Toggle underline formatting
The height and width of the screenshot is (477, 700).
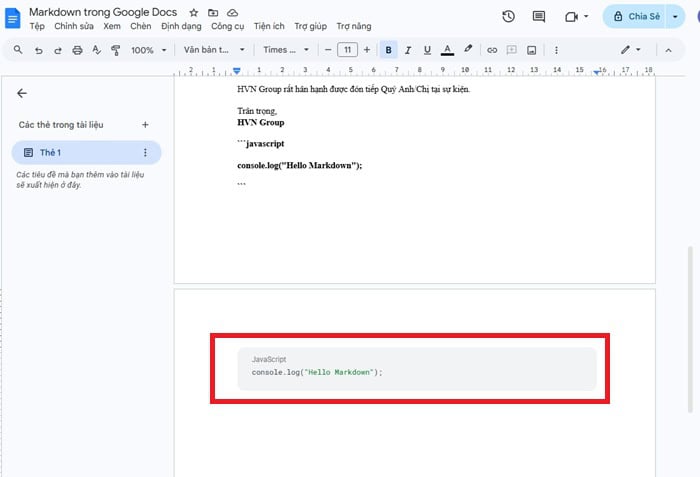click(x=427, y=50)
